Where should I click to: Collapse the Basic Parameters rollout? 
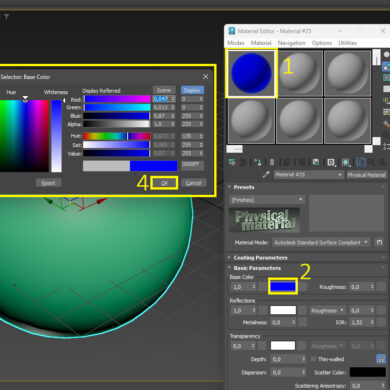pos(257,268)
